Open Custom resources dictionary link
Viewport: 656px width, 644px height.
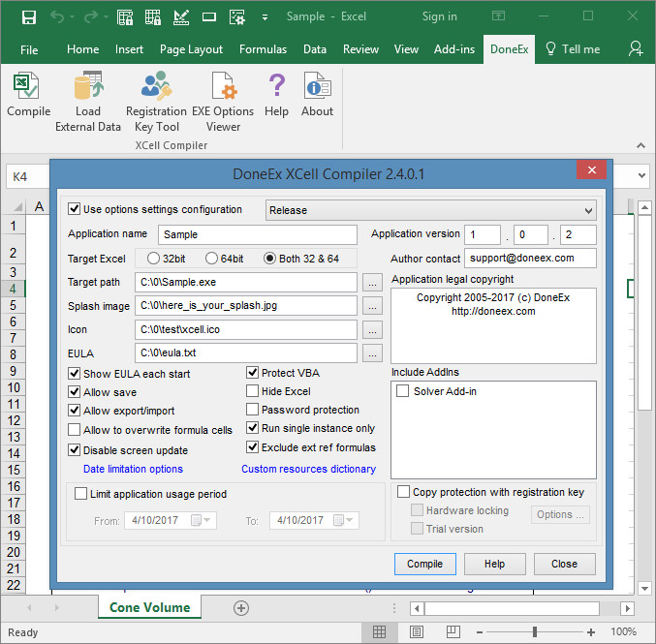pyautogui.click(x=308, y=469)
